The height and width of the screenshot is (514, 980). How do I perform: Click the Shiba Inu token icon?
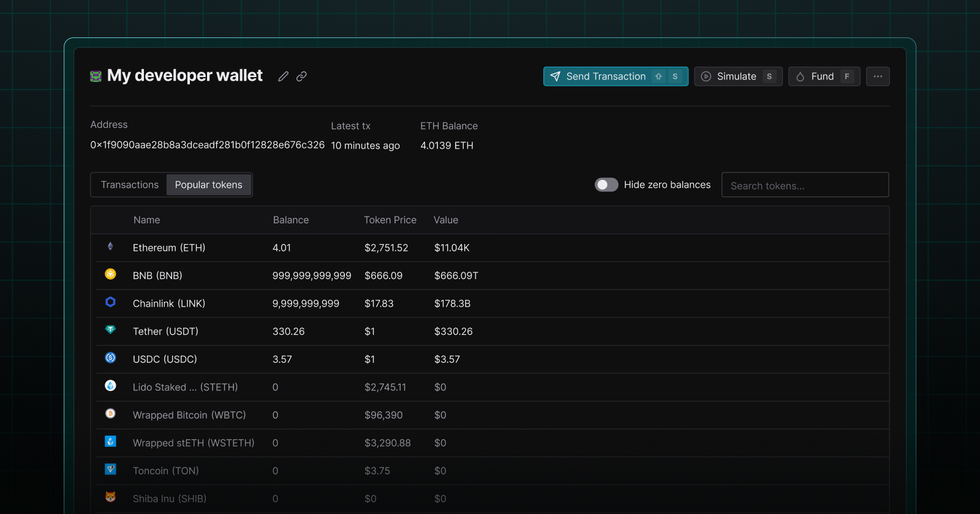[110, 497]
